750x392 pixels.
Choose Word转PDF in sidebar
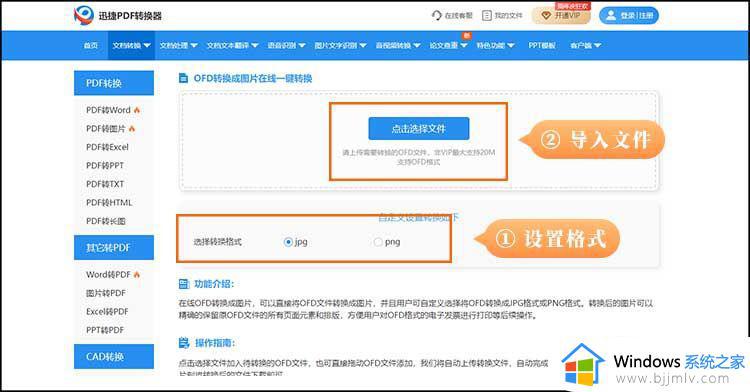(x=108, y=274)
